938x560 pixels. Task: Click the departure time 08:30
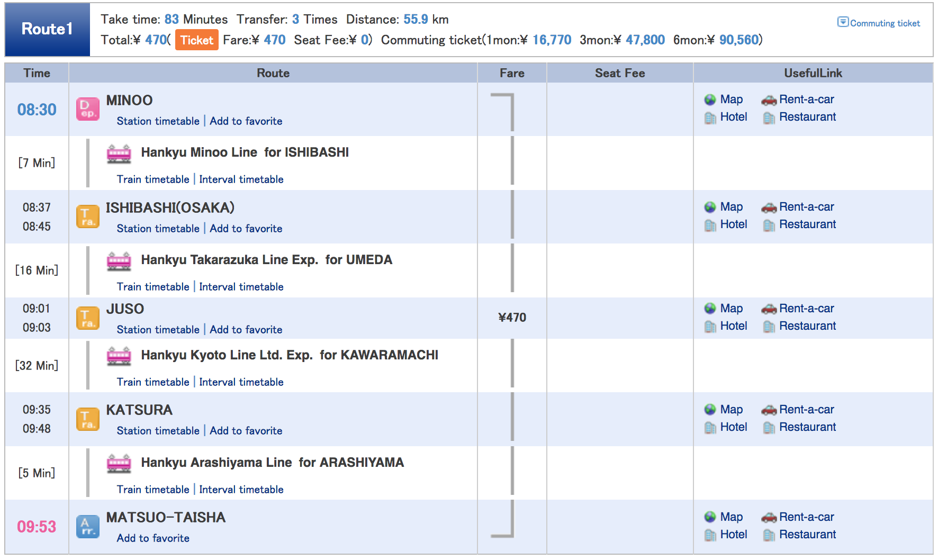click(37, 110)
